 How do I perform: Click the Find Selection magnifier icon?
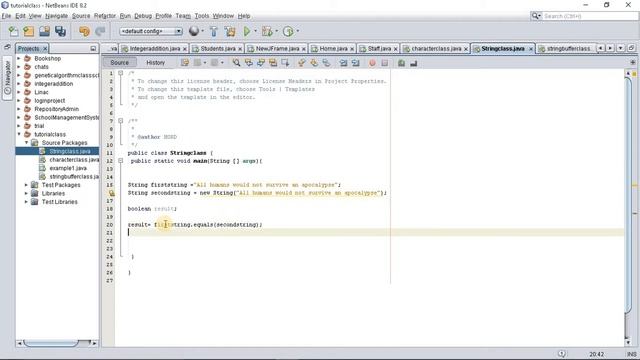[236, 63]
